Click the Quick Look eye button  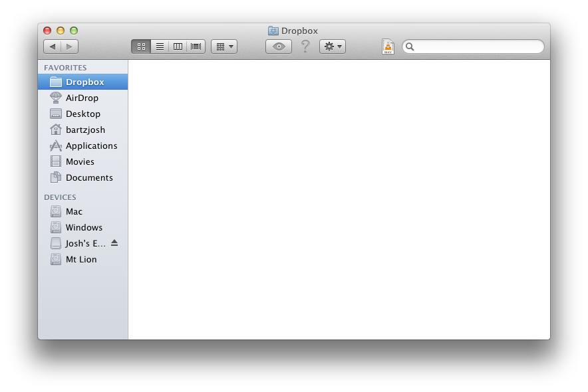coord(279,47)
